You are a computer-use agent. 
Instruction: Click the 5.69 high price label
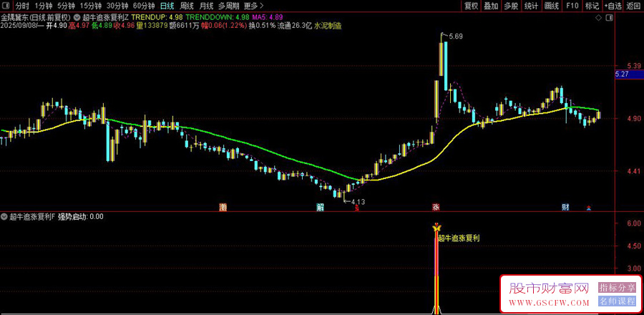tap(456, 36)
